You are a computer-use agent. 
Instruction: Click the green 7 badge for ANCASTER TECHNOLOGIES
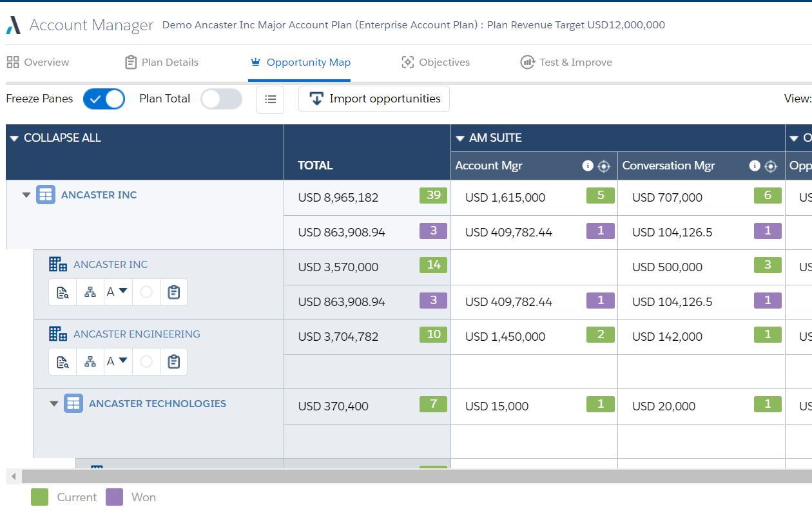(434, 404)
